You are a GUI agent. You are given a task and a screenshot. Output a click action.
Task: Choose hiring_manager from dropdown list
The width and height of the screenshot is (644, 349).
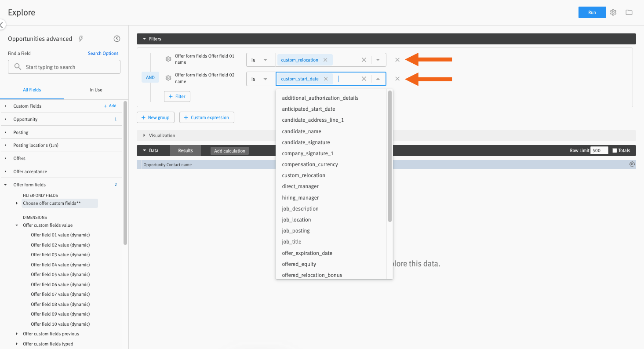[x=300, y=198]
